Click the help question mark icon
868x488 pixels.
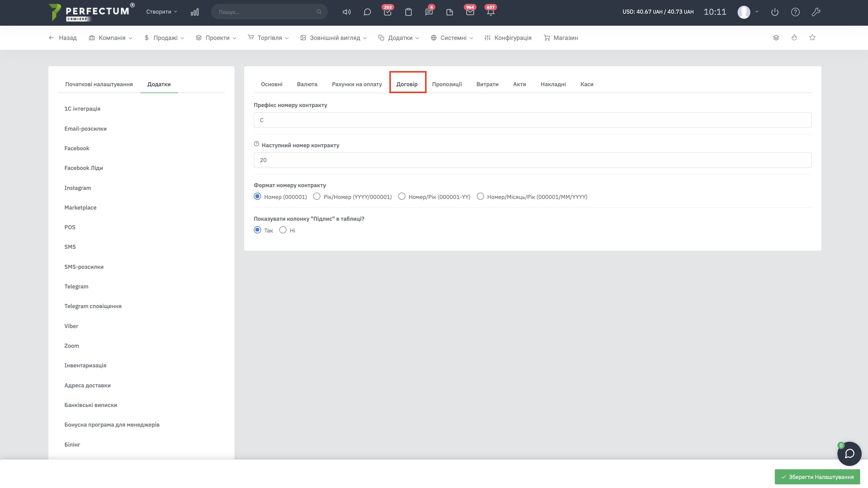(795, 12)
